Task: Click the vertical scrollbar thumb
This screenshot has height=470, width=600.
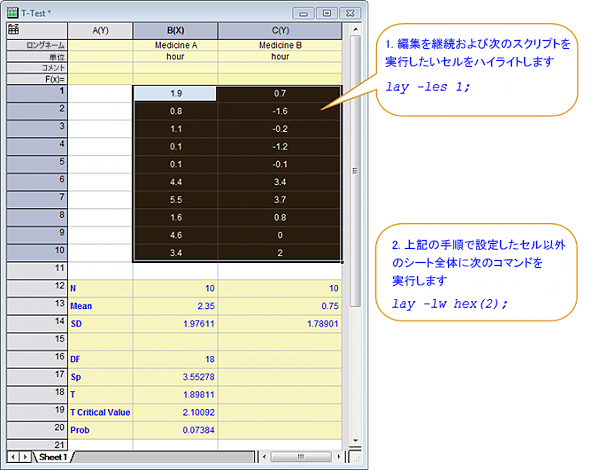Action: pos(355,171)
